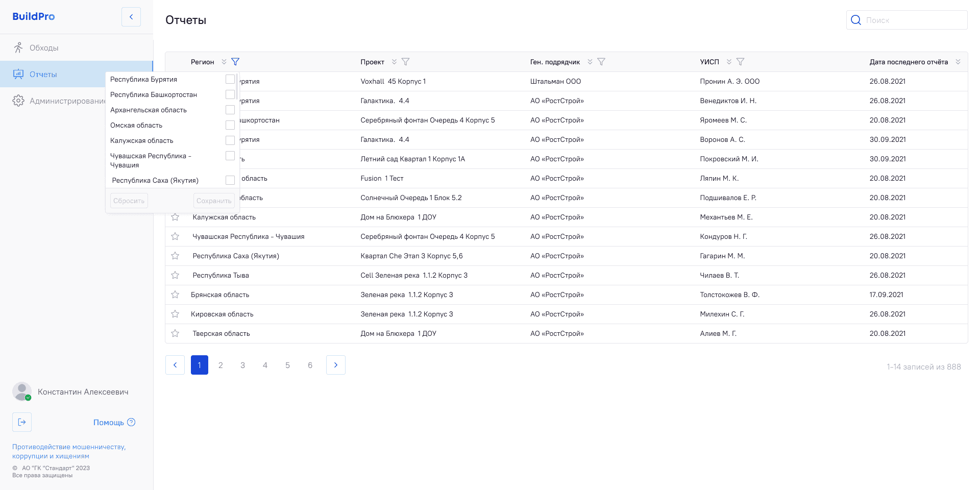Sort by the Region column arrows
The image size is (980, 490).
pos(224,62)
